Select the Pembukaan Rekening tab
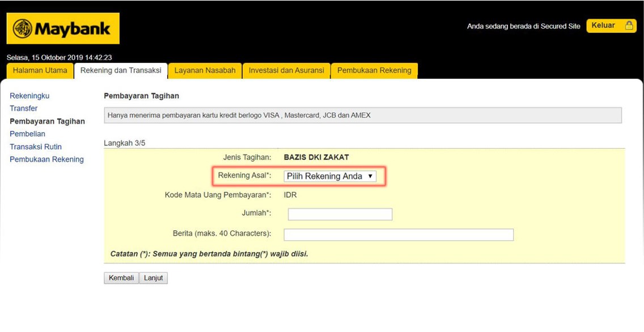Image resolution: width=644 pixels, height=332 pixels. click(374, 70)
